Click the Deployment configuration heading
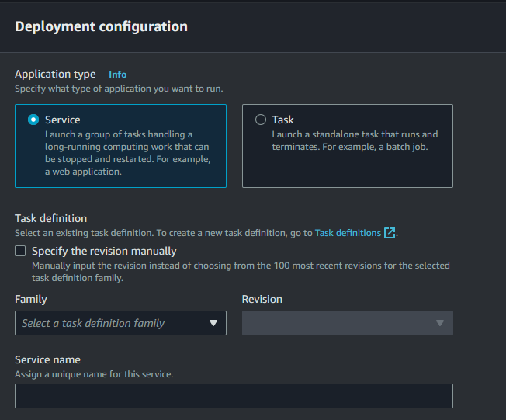The image size is (506, 420). (x=101, y=26)
